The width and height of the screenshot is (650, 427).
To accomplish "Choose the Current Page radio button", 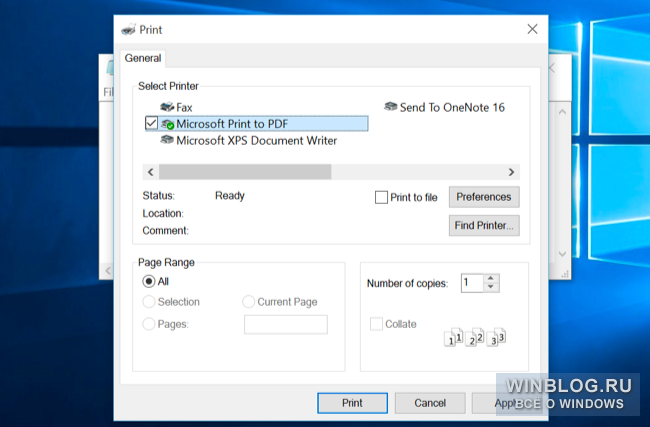I will click(x=248, y=302).
